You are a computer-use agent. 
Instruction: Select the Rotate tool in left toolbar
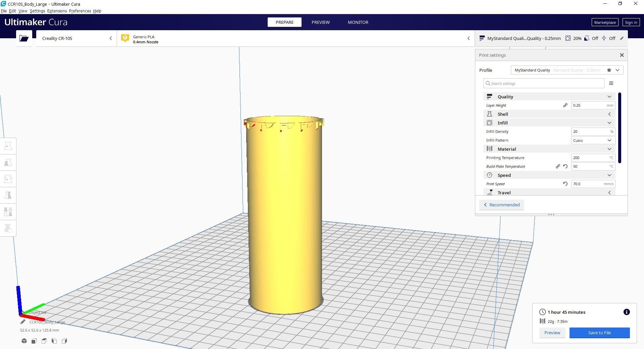pos(8,179)
